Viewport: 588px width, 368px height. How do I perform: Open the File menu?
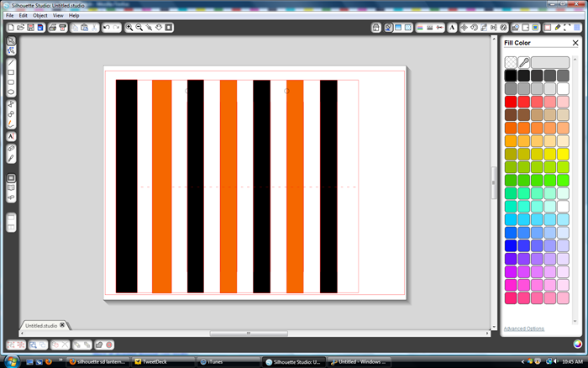point(10,15)
